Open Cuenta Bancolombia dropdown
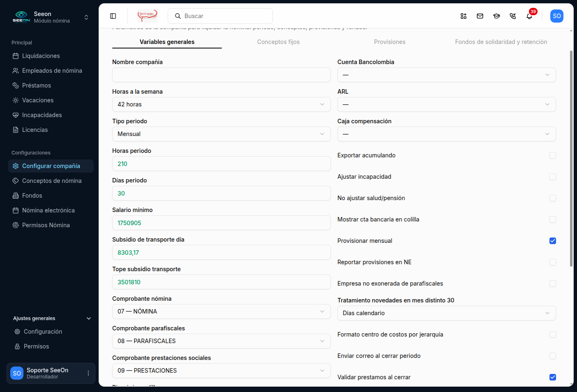 tap(447, 75)
